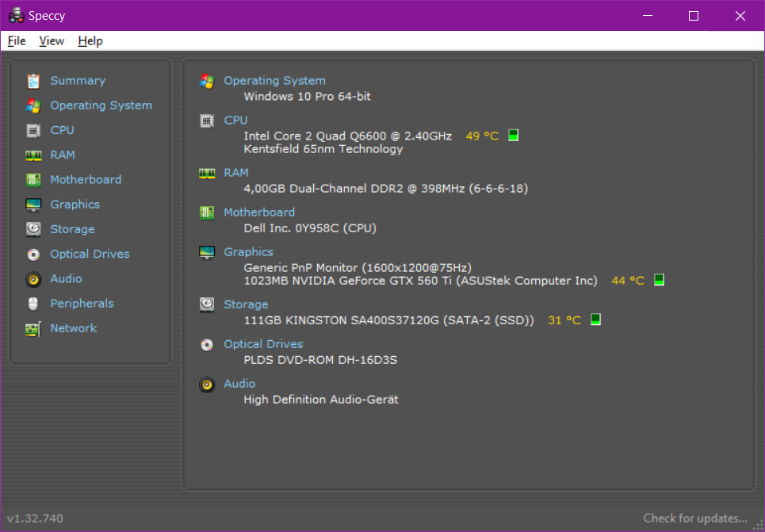Click the SSD temperature status icon
The height and width of the screenshot is (532, 765).
click(x=595, y=320)
